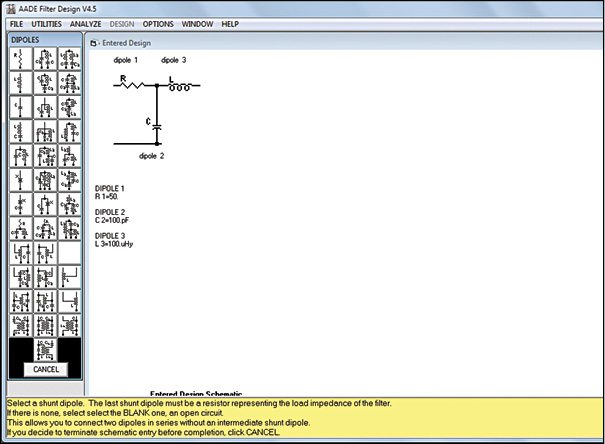The image size is (605, 444).
Task: Select the single resistor R dipole
Action: pyautogui.click(x=20, y=59)
